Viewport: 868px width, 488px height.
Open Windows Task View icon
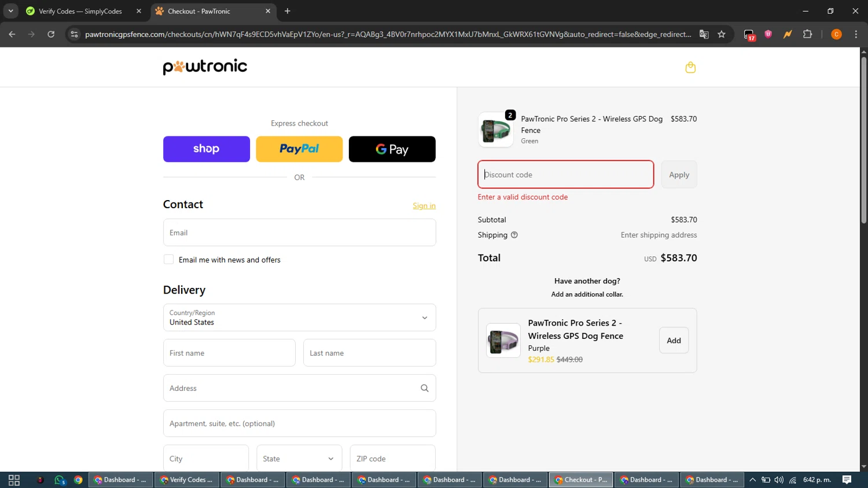pyautogui.click(x=14, y=480)
